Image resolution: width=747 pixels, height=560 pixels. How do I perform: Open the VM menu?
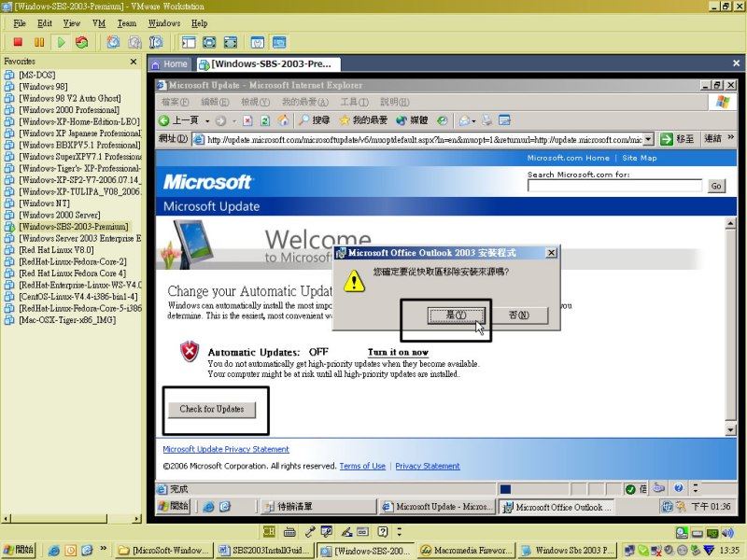click(99, 23)
